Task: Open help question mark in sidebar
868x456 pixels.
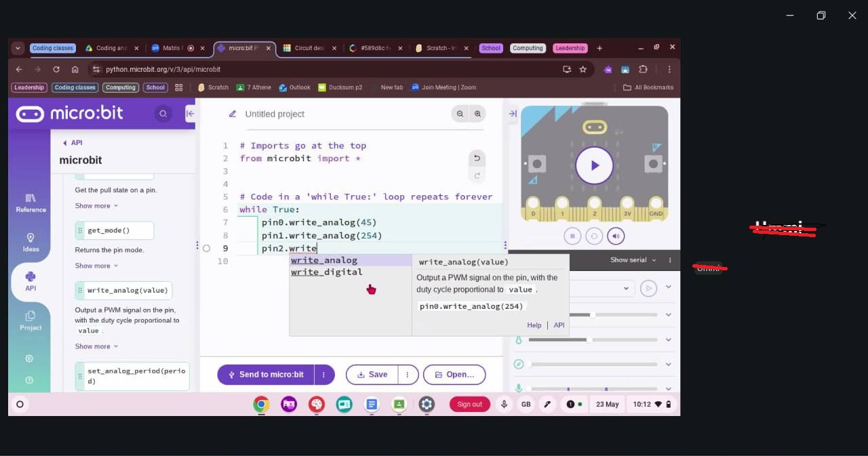Action: (29, 380)
